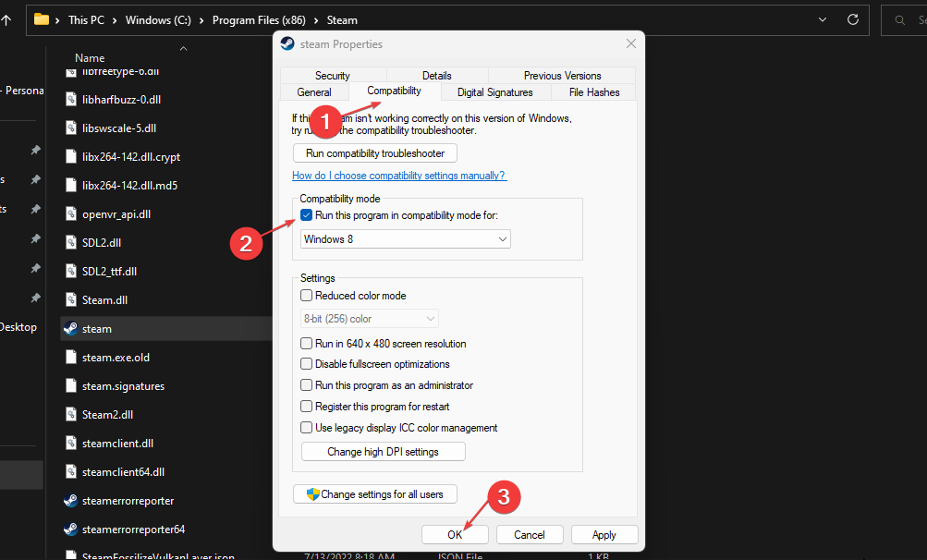The image size is (927, 560).
Task: Check Disable fullscreen optimizations
Action: [306, 364]
